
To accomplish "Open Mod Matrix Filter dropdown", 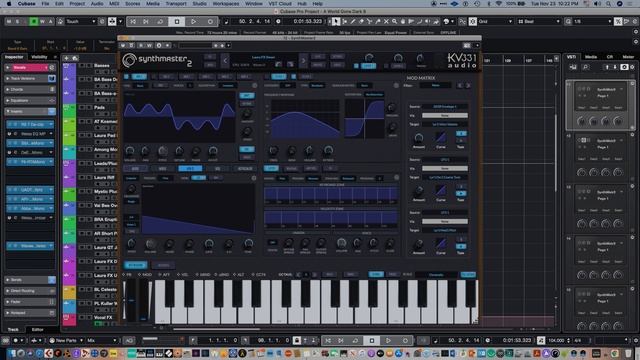I will click(x=436, y=85).
